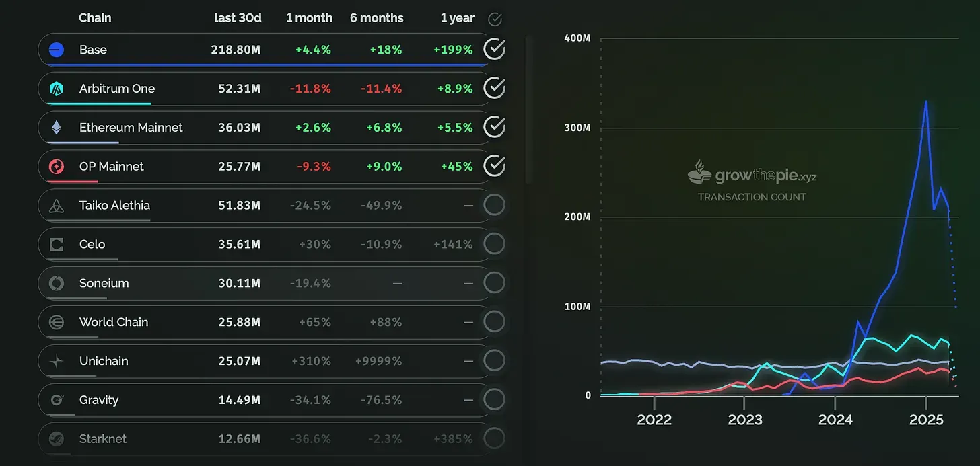Image resolution: width=980 pixels, height=466 pixels.
Task: Select the Arbitrum One chain name
Action: tap(117, 89)
